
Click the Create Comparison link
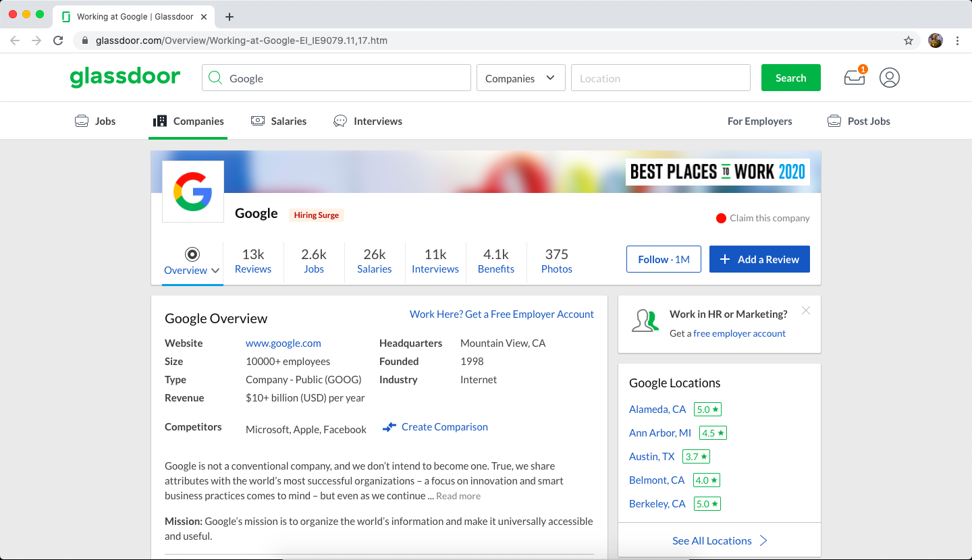[x=445, y=427]
